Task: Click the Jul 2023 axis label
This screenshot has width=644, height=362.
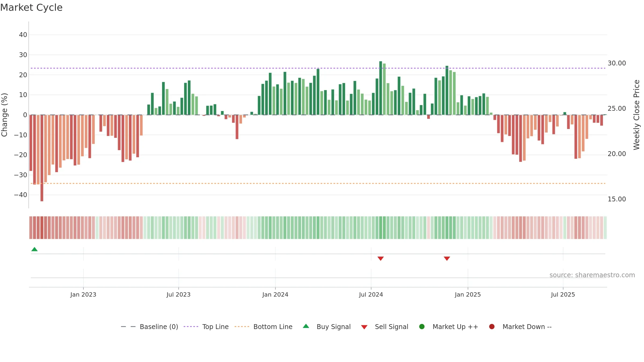Action: [x=178, y=295]
